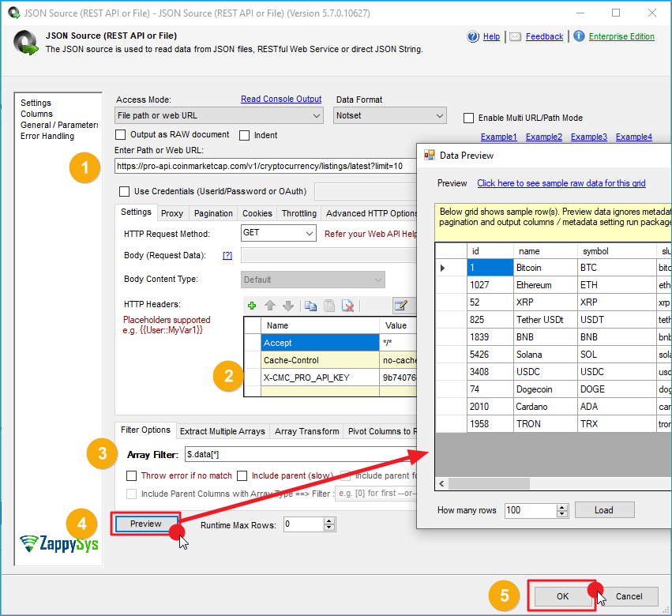
Task: Tick the Output as RAW document checkbox
Action: pyautogui.click(x=121, y=134)
